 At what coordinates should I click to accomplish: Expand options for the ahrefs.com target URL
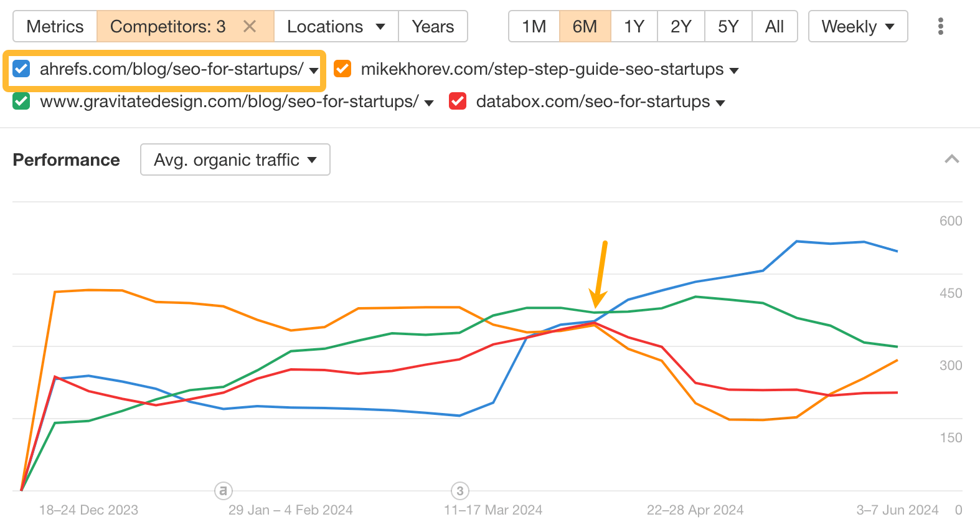pyautogui.click(x=314, y=72)
